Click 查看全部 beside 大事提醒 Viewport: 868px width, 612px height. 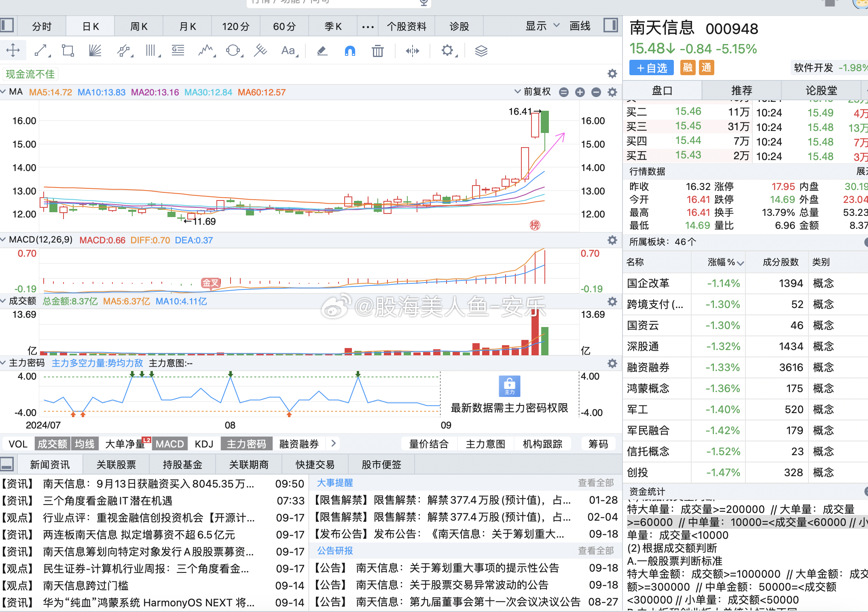(x=596, y=483)
